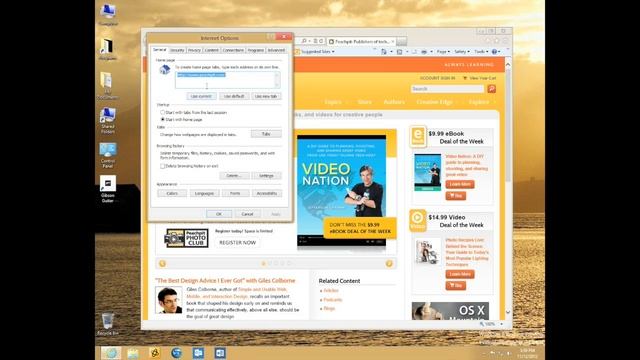
Task: Switch to the Security tab
Action: 177,50
